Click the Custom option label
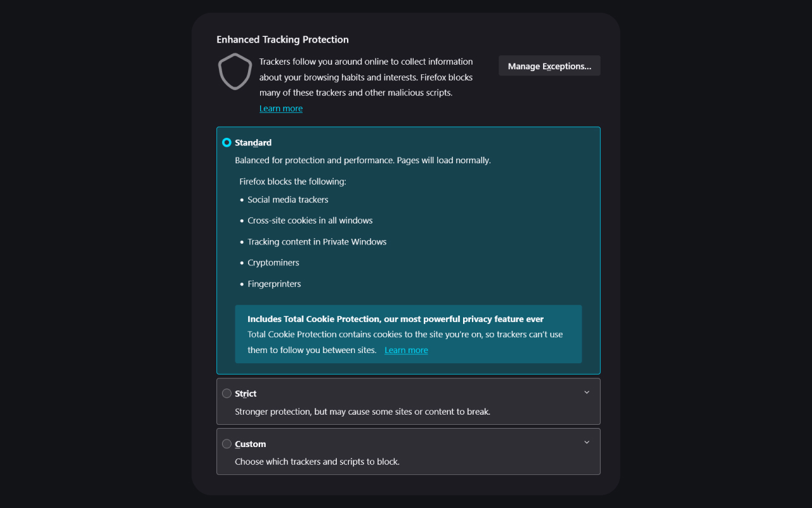Viewport: 812px width, 508px height. tap(250, 444)
